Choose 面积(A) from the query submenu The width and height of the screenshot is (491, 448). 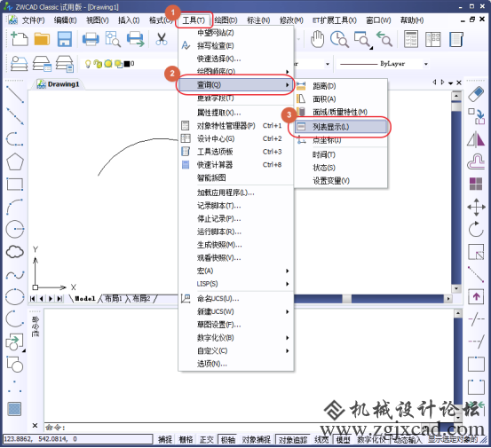[x=341, y=99]
